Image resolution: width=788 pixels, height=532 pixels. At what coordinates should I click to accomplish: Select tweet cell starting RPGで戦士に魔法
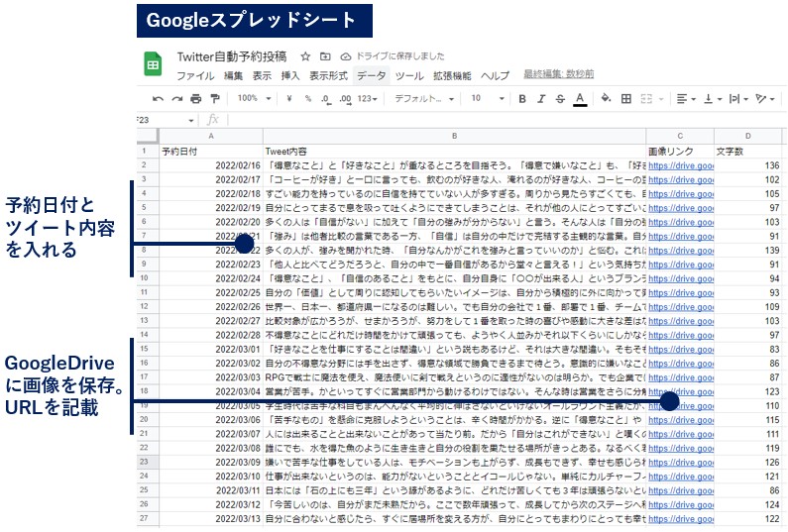coord(454,377)
